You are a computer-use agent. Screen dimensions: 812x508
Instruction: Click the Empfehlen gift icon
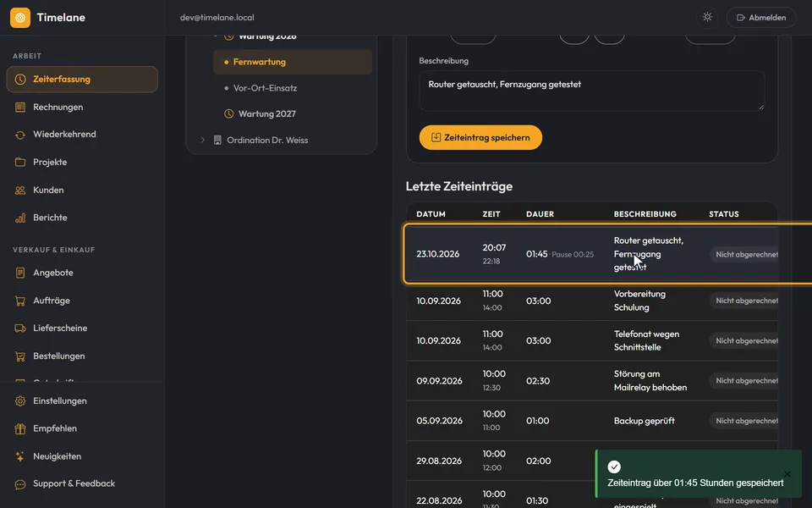point(20,428)
